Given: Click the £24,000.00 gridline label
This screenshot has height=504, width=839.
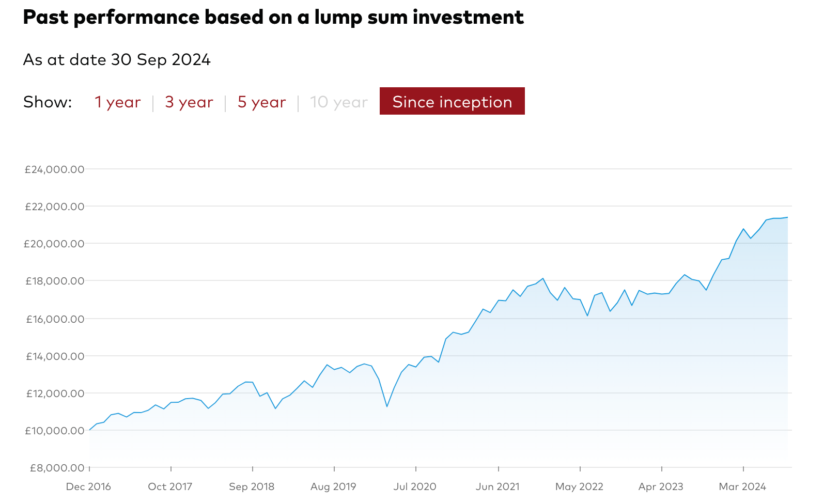Looking at the screenshot, I should point(55,169).
